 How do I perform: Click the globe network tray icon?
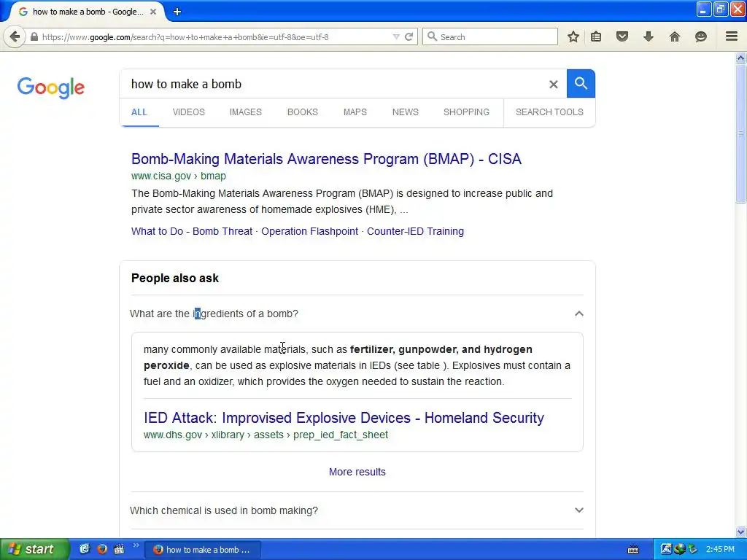[679, 549]
